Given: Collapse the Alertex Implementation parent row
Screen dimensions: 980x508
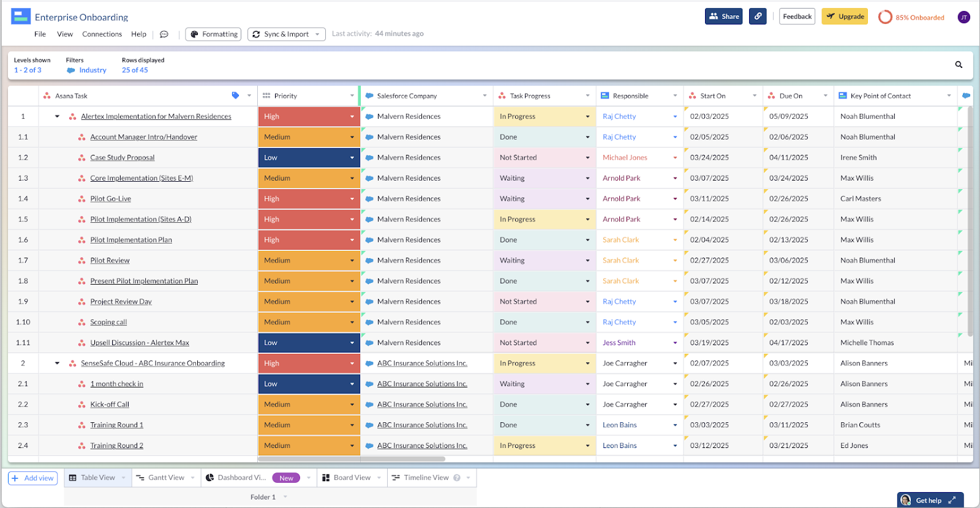Looking at the screenshot, I should tap(57, 116).
